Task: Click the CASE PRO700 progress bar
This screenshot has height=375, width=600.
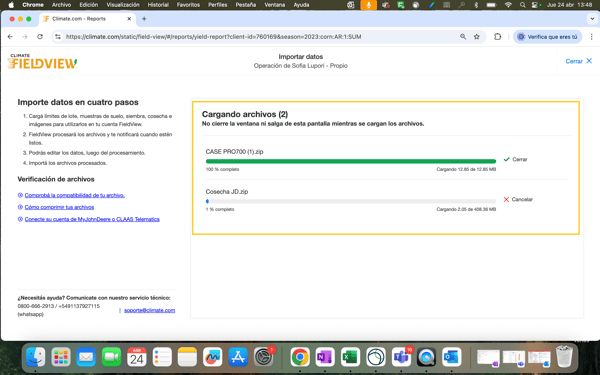Action: point(351,161)
